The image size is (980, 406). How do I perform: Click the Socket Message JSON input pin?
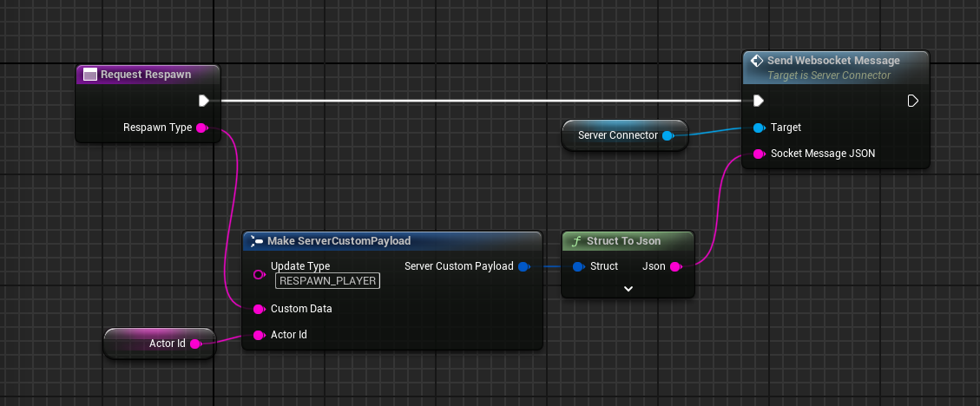tap(759, 154)
